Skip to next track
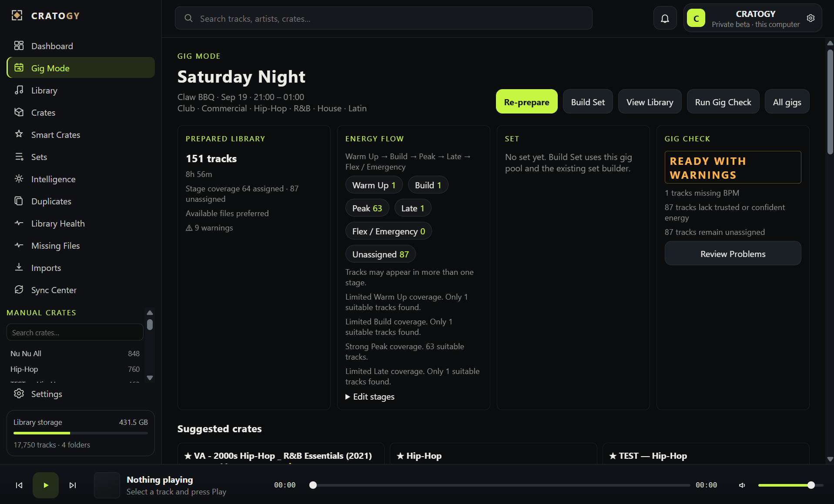Screen dimensions: 834x504 [73, 485]
